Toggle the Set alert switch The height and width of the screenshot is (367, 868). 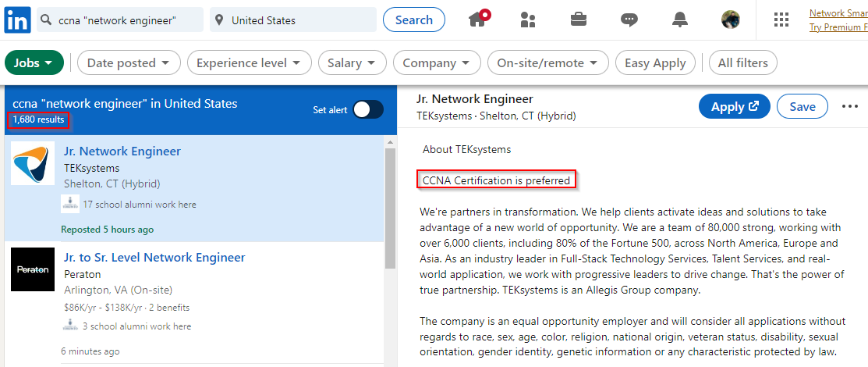point(367,110)
